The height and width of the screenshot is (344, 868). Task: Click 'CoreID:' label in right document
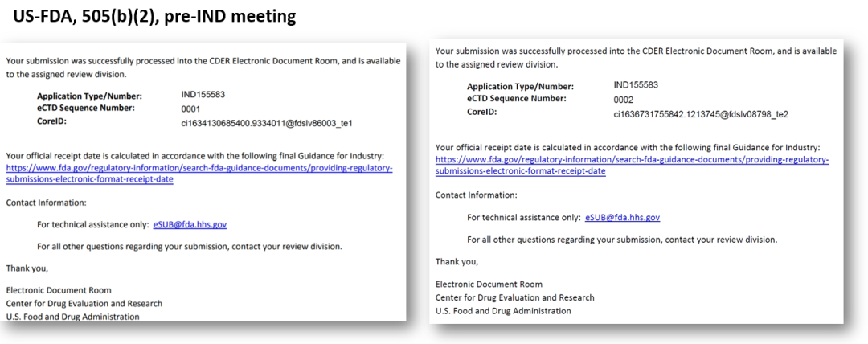point(482,112)
